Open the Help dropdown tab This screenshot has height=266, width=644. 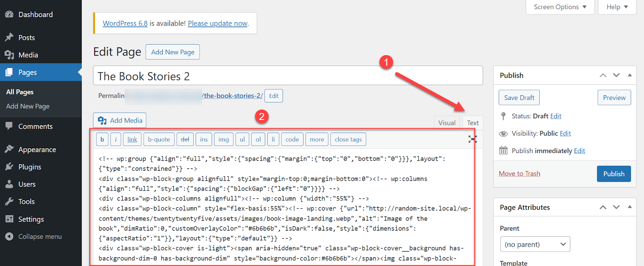pyautogui.click(x=617, y=7)
